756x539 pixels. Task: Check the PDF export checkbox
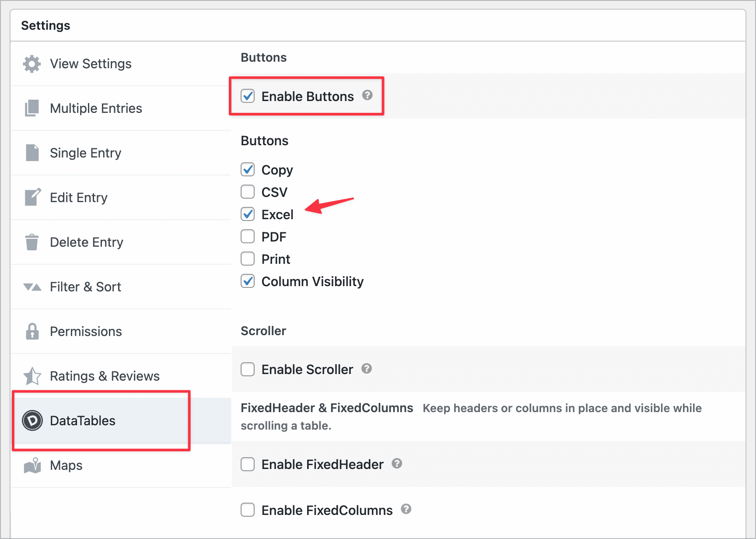click(x=248, y=236)
